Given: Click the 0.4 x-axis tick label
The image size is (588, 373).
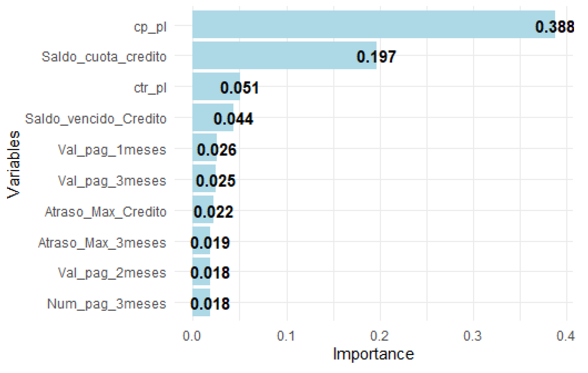Looking at the screenshot, I should 566,336.
